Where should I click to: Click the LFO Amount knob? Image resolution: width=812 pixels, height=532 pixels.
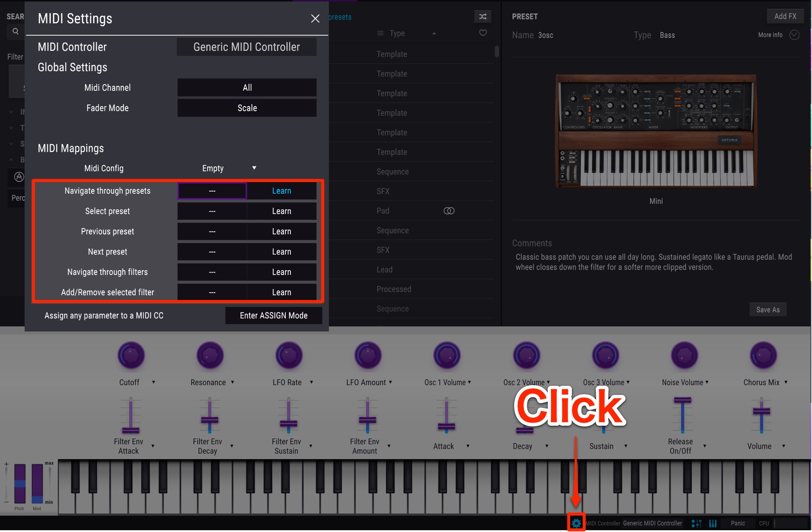368,355
